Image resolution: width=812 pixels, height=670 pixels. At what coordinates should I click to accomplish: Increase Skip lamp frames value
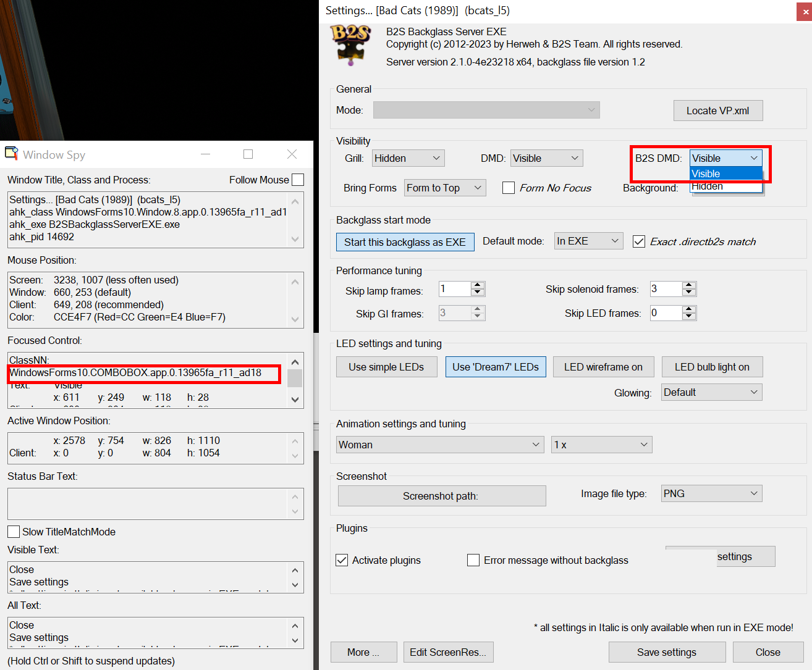point(477,285)
